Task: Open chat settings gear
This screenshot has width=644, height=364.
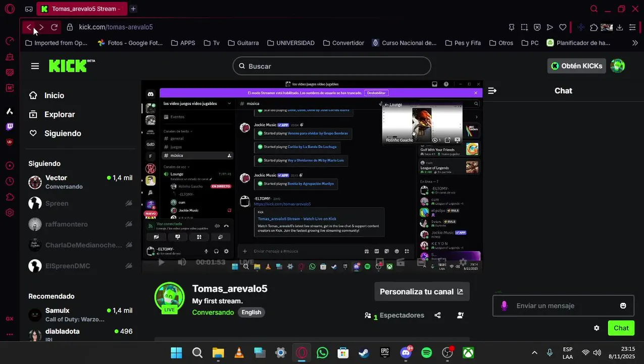Action: pos(597,328)
